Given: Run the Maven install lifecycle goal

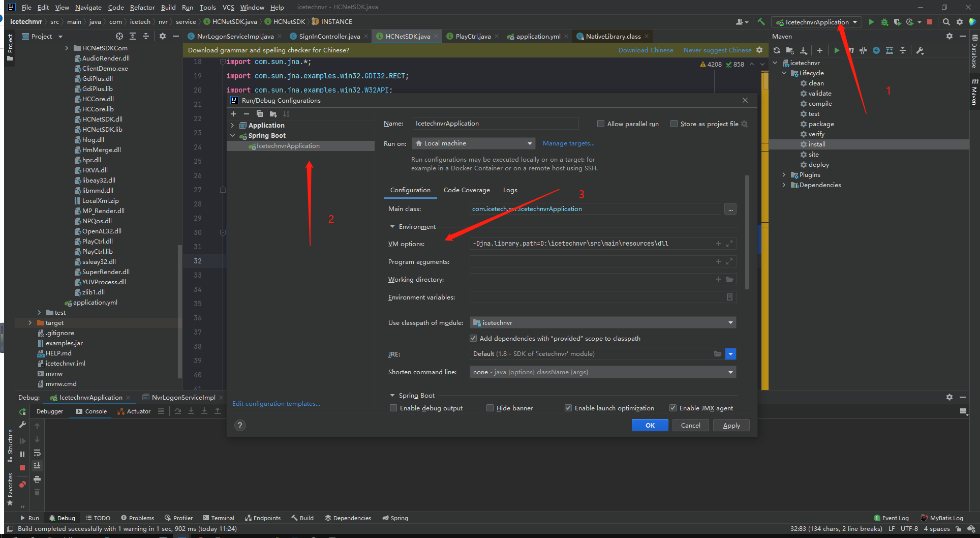Looking at the screenshot, I should (814, 144).
